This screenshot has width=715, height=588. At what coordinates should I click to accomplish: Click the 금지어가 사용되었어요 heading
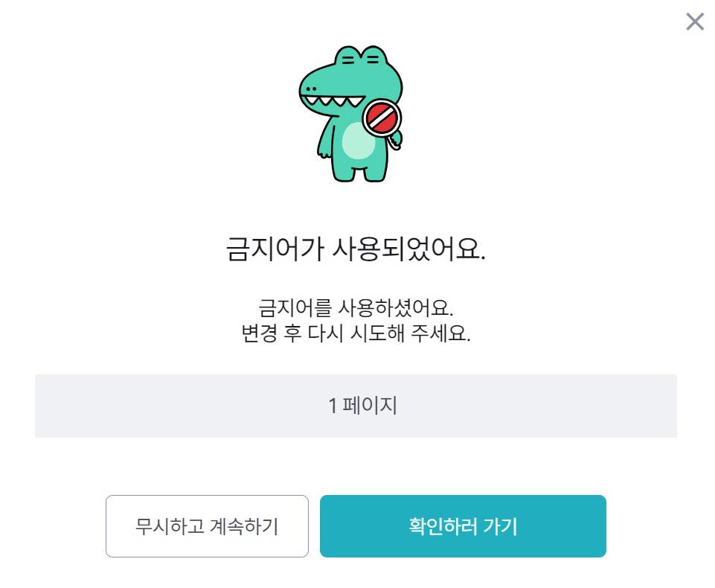tap(356, 250)
